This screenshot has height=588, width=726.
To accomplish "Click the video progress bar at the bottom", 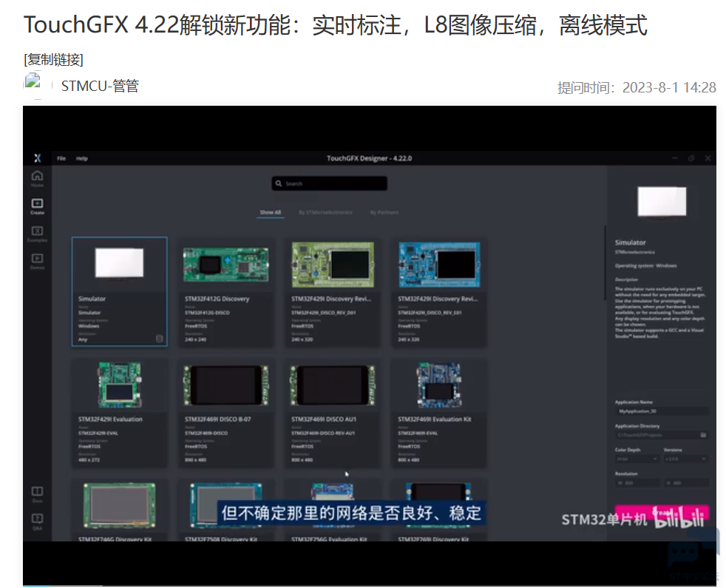I will click(x=370, y=586).
